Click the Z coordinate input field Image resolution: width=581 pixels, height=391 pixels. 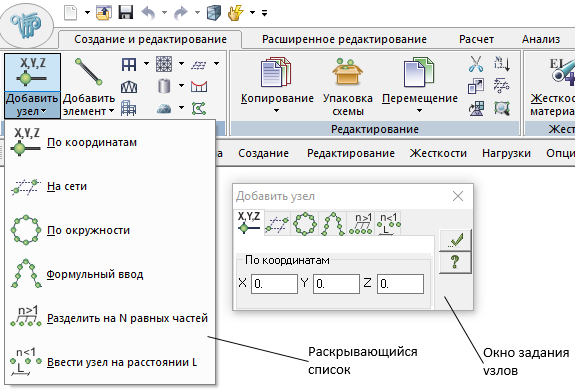coord(400,284)
